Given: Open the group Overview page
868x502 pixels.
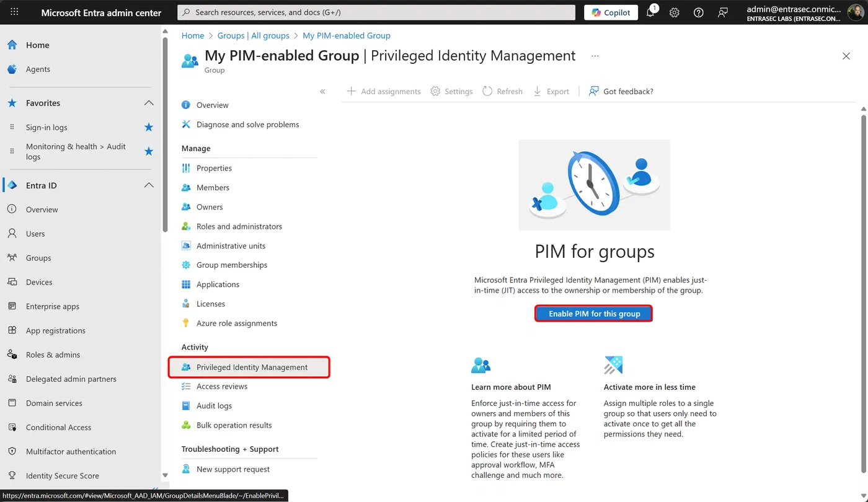Looking at the screenshot, I should tap(212, 105).
